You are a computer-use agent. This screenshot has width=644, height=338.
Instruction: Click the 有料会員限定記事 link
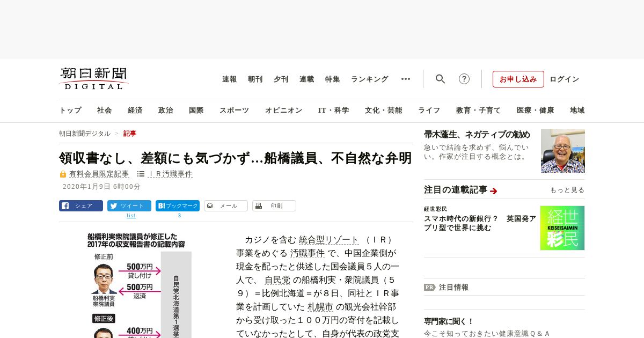click(x=99, y=174)
